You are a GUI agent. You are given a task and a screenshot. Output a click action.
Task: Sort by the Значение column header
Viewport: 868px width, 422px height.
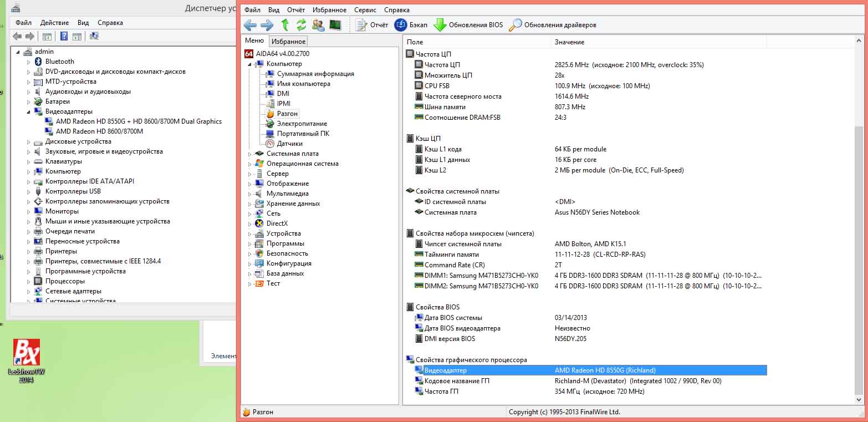click(x=659, y=42)
